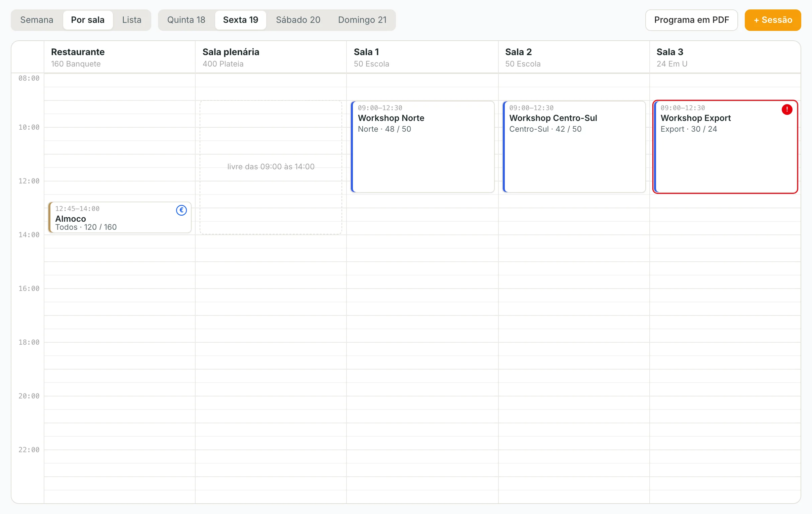Click the red warning icon on Workshop Export
This screenshot has height=514, width=812.
(x=787, y=110)
